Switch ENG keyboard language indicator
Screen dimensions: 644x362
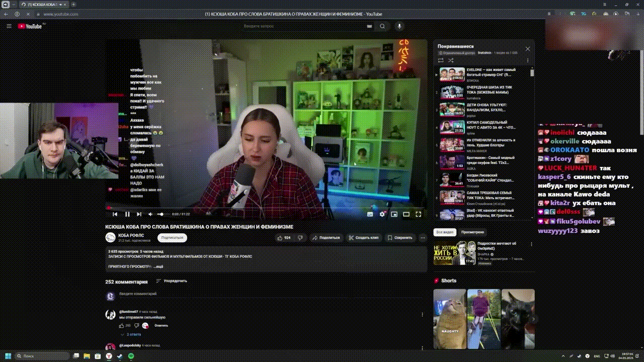[x=597, y=356]
